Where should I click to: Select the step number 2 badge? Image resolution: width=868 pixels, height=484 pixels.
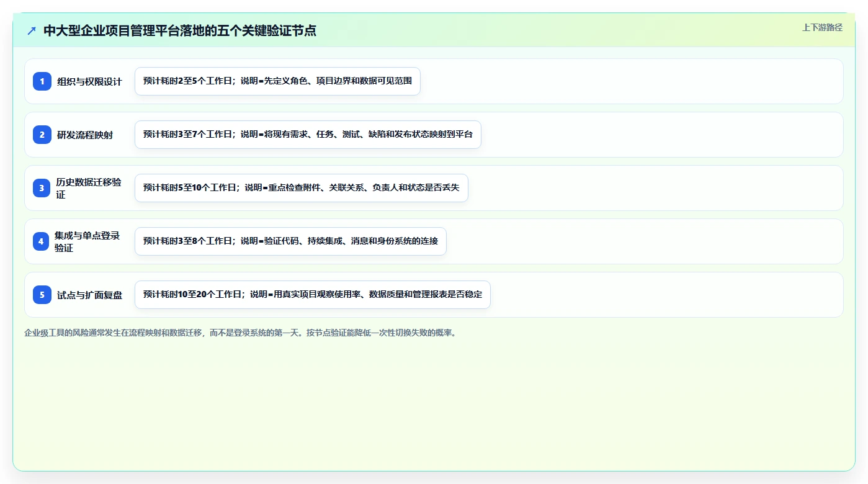point(42,135)
